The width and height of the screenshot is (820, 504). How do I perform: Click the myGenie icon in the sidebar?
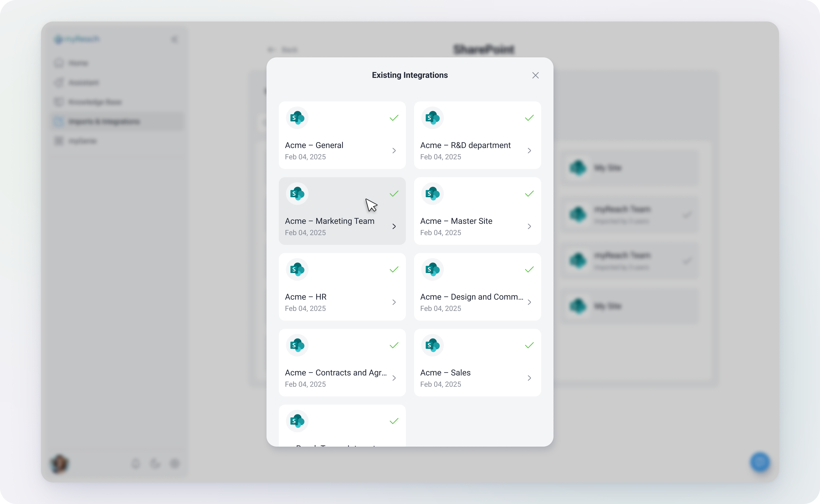pyautogui.click(x=59, y=141)
